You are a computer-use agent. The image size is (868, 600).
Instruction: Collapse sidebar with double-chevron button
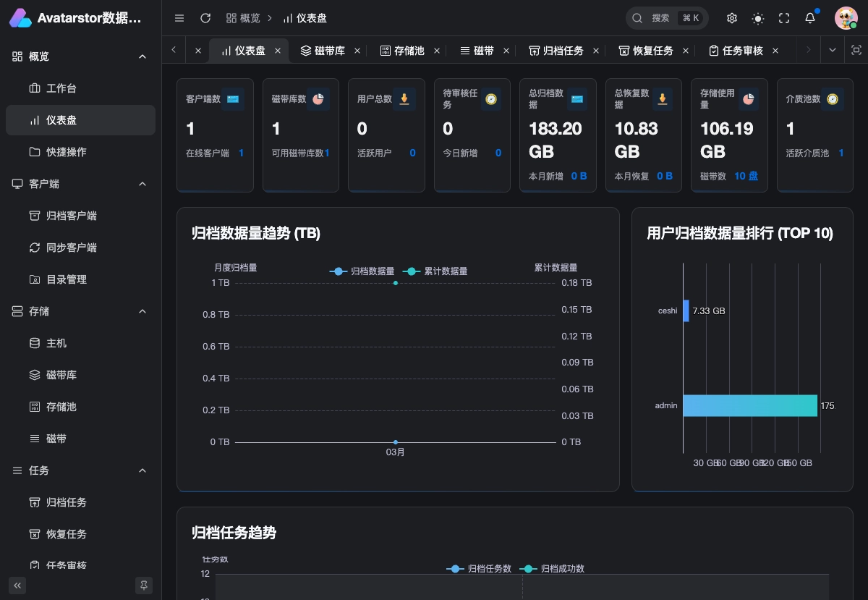click(17, 585)
